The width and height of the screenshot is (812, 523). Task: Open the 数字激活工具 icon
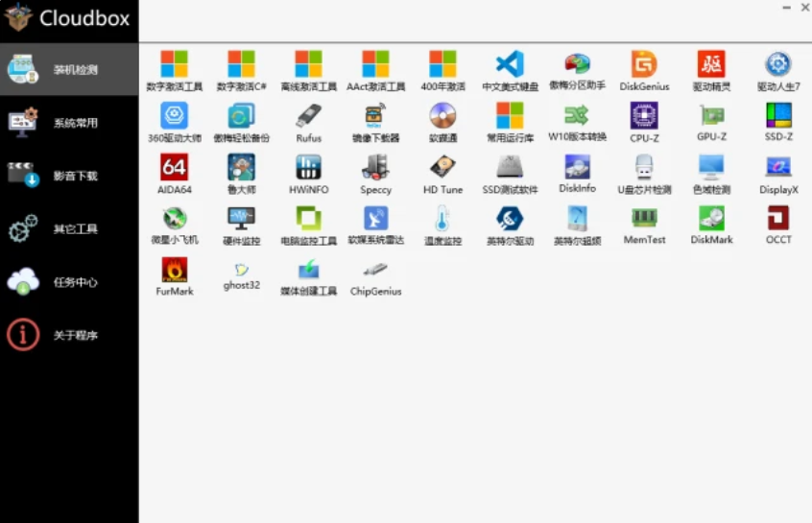click(174, 71)
